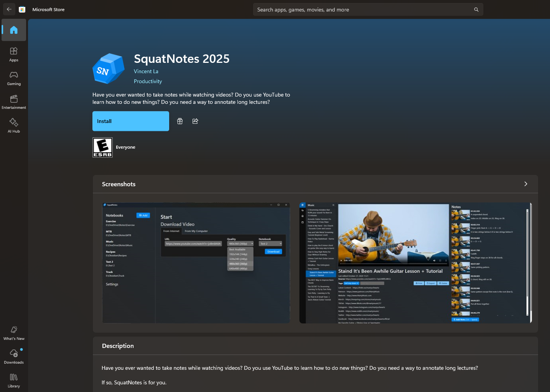Viewport: 550px width, 392px height.
Task: Click the ESRB Everyone rating badge
Action: tap(102, 148)
